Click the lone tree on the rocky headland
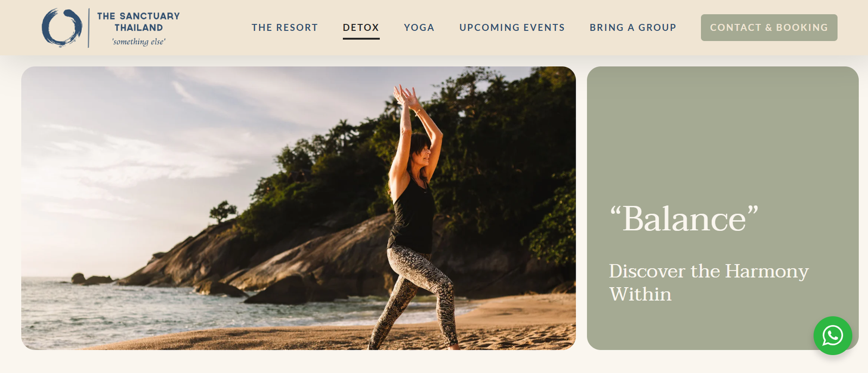Viewport: 868px width, 373px height. point(222,211)
